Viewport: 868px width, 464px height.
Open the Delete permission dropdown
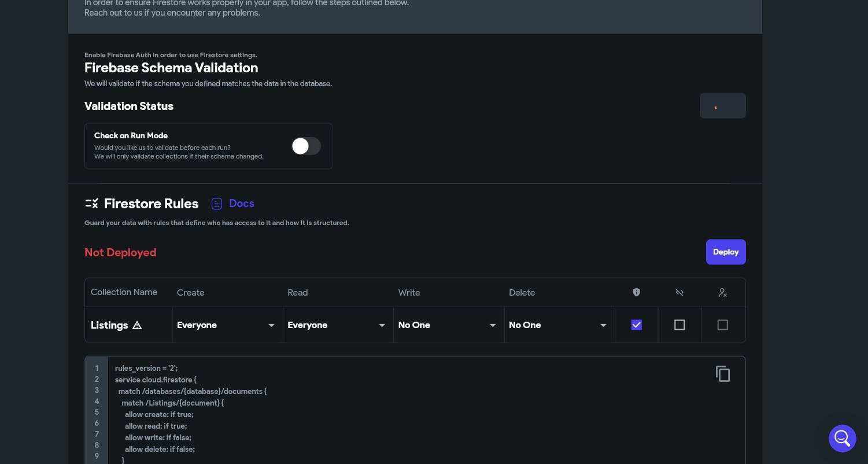(x=559, y=325)
